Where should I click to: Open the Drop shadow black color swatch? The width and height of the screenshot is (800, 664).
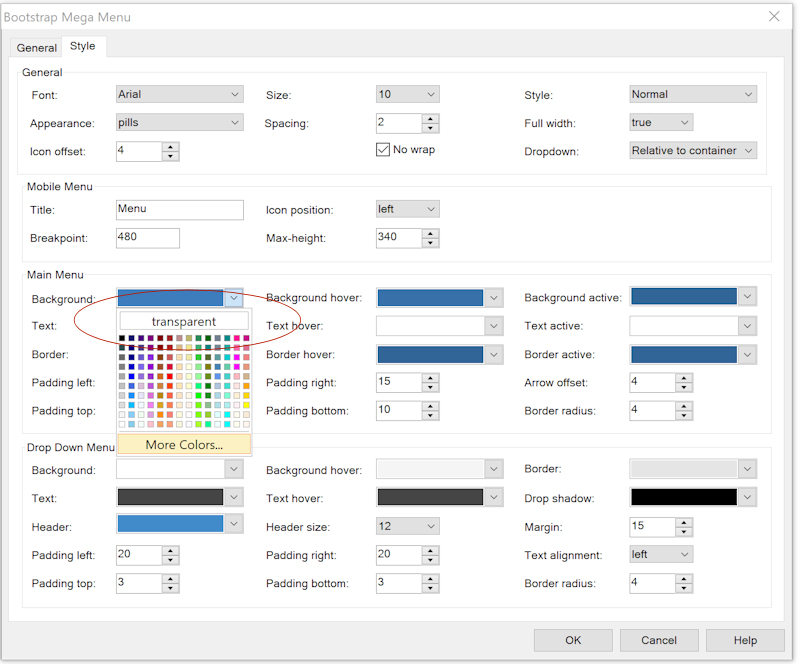[684, 497]
